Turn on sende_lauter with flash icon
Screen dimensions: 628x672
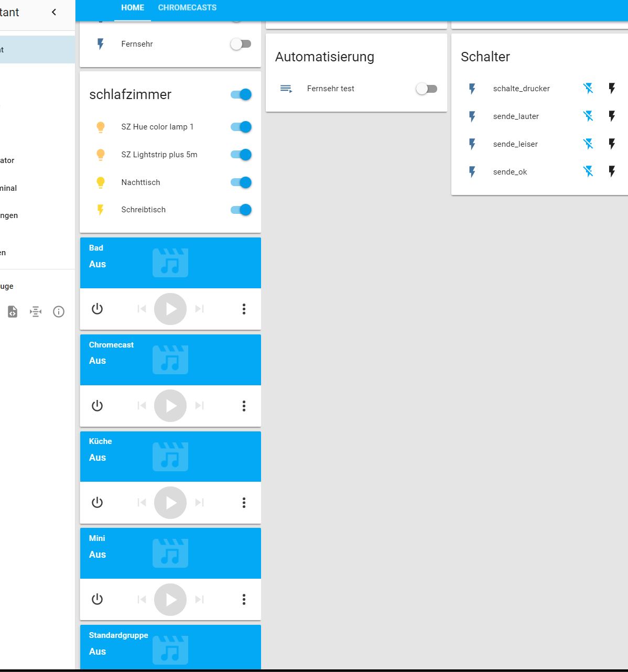(612, 116)
